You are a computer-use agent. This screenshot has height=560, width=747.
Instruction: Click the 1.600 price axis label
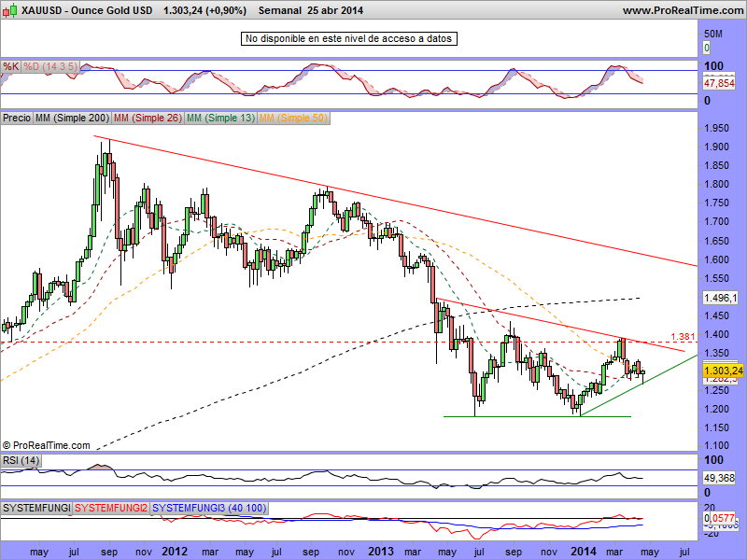click(x=716, y=260)
